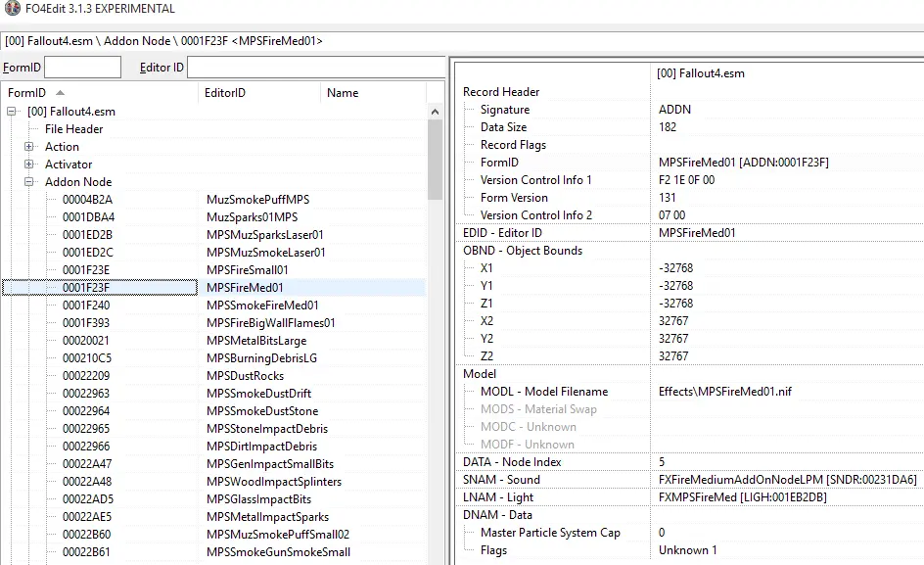Screen dimensions: 924x565
Task: Click the tree vertical scrollbar thumb
Action: click(x=435, y=160)
